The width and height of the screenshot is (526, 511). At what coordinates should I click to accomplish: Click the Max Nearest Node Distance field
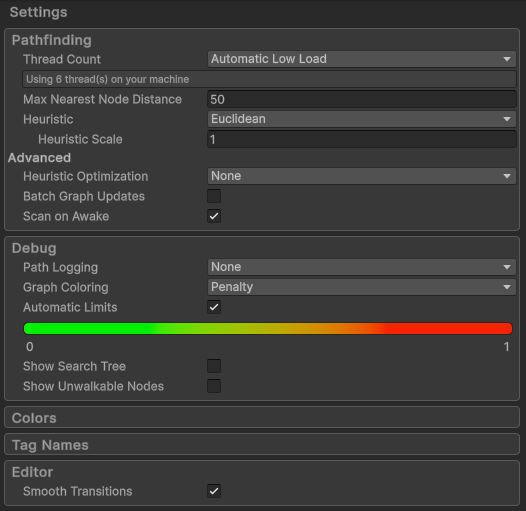362,99
